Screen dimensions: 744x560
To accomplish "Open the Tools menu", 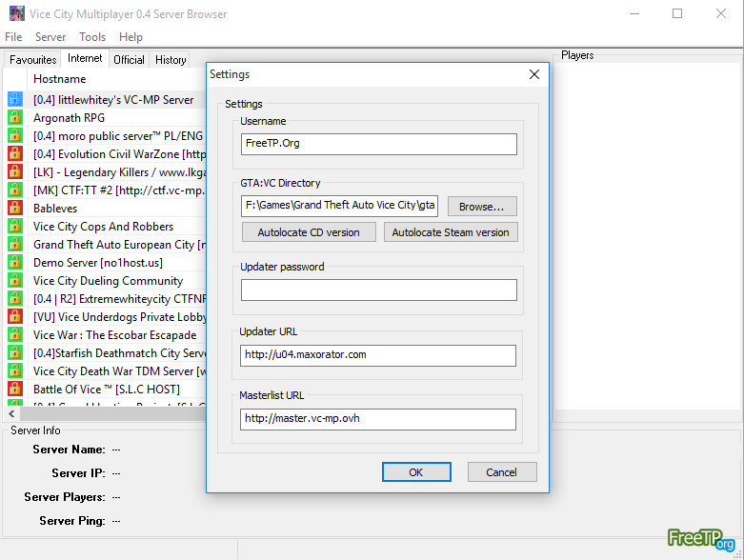I will point(92,37).
